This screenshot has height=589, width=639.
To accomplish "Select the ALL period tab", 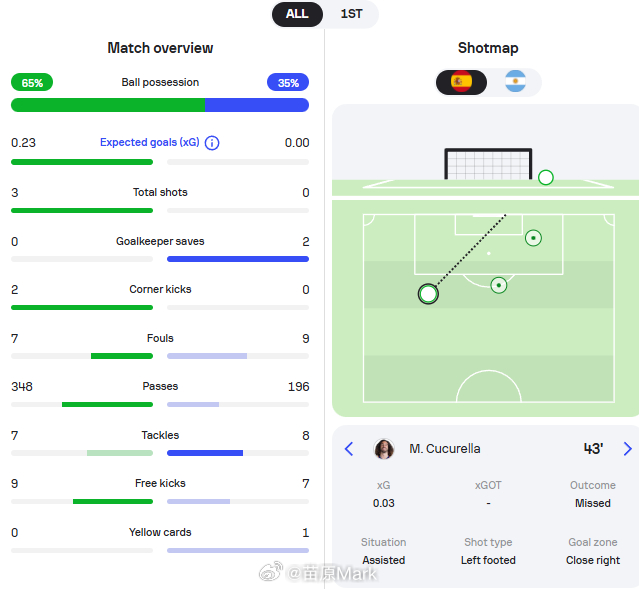I will click(297, 14).
